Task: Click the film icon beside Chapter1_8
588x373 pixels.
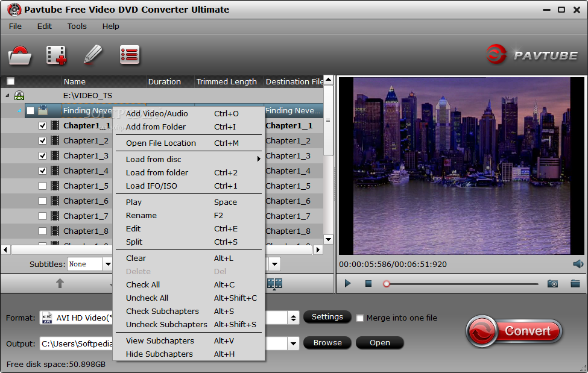Action: coord(55,231)
